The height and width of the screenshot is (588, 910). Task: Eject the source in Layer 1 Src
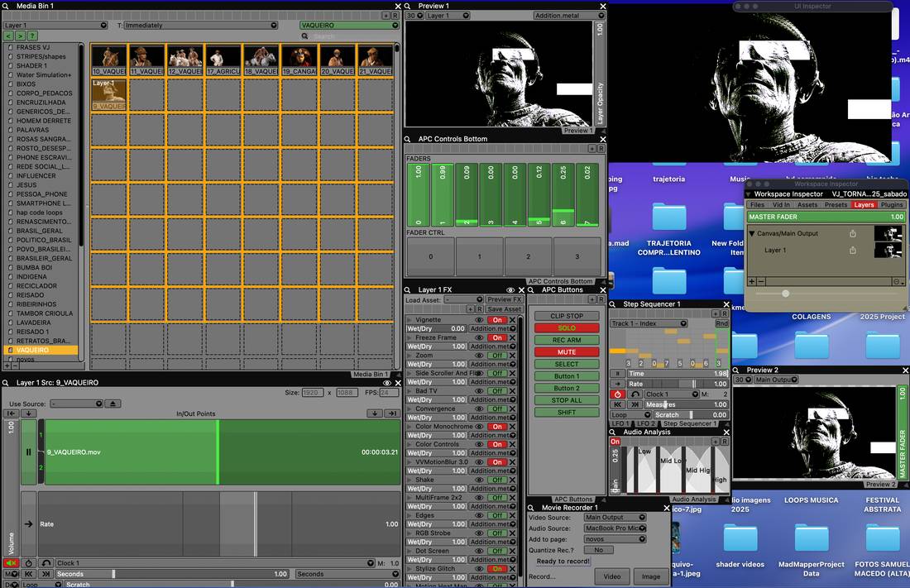(113, 404)
